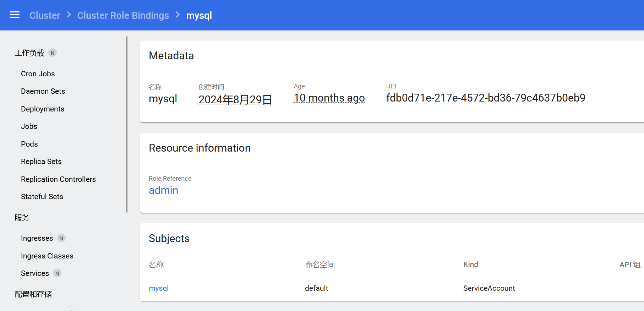Click the default namespace cell

coord(316,288)
